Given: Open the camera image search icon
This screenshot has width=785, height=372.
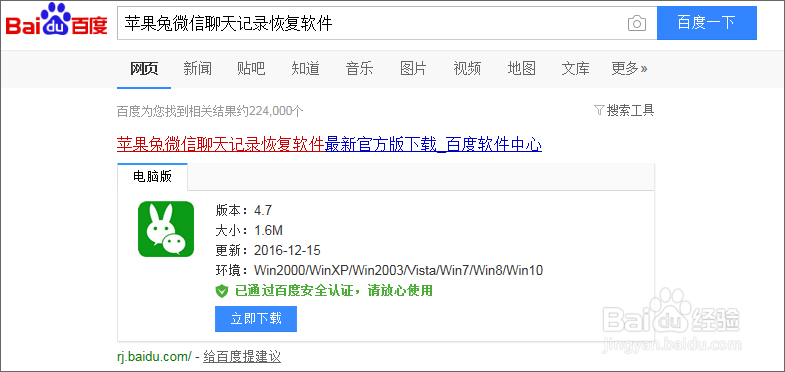Looking at the screenshot, I should 637,23.
